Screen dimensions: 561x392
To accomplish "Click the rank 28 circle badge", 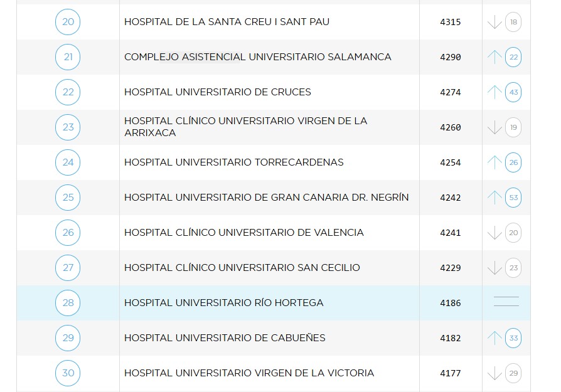I will (x=68, y=303).
